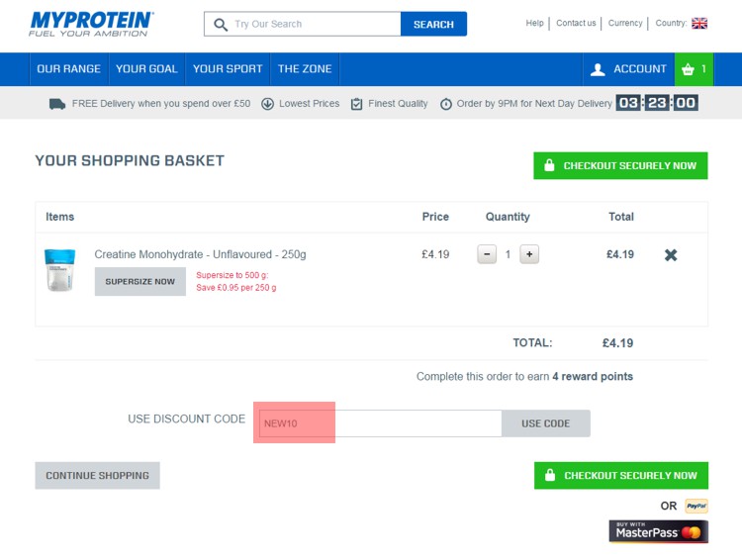Click the Quantity column header
Viewport: 742px width, 560px height.
click(x=508, y=217)
